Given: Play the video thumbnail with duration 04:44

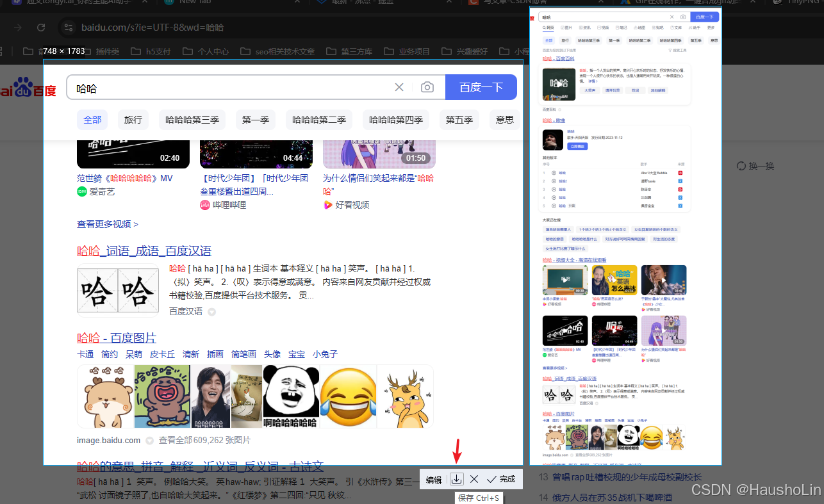Looking at the screenshot, I should coord(256,154).
